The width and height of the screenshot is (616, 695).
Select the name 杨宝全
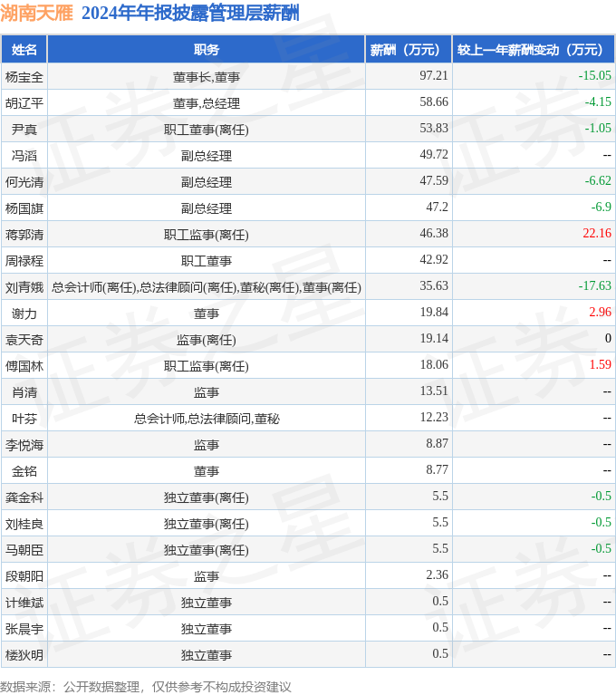pyautogui.click(x=24, y=77)
